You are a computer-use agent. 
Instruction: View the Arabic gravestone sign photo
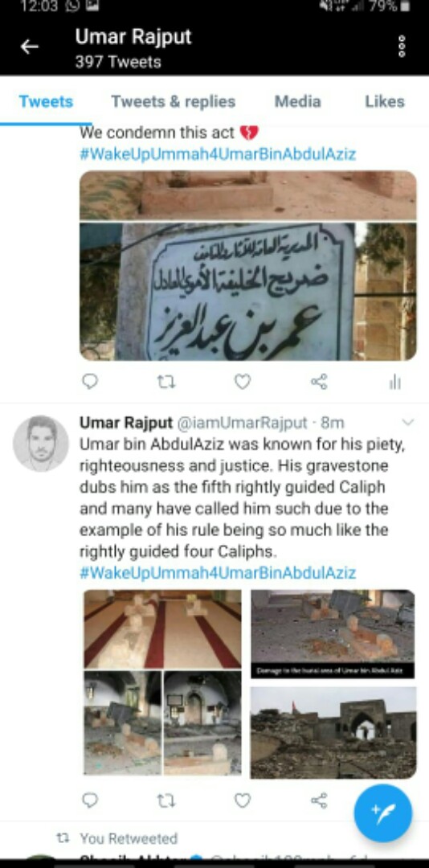click(248, 292)
